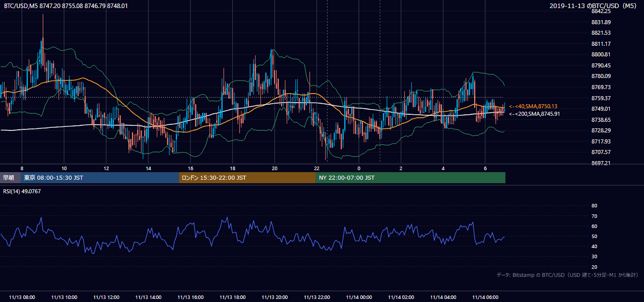This screenshot has width=644, height=302.
Task: Click price axis label 8831.89
Action: pos(601,22)
